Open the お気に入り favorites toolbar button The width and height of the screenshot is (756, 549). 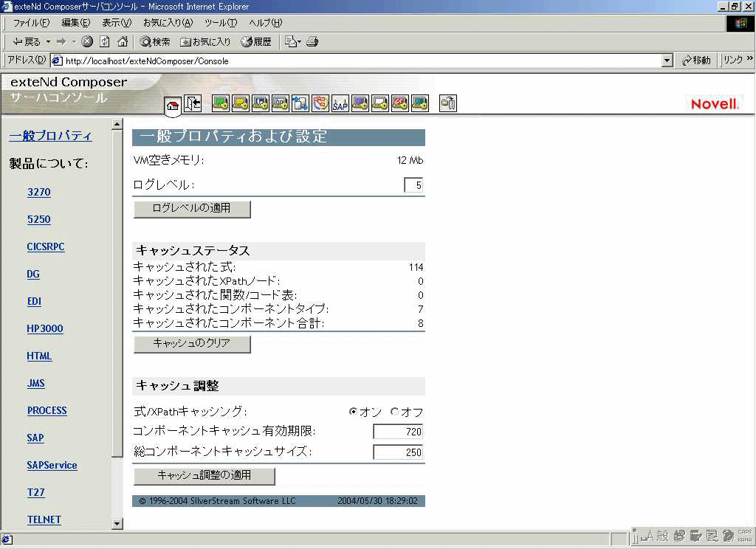coord(205,42)
